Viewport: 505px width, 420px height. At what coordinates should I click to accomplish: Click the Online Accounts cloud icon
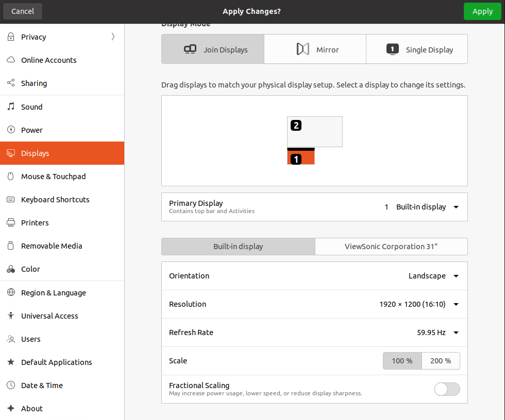pos(11,60)
